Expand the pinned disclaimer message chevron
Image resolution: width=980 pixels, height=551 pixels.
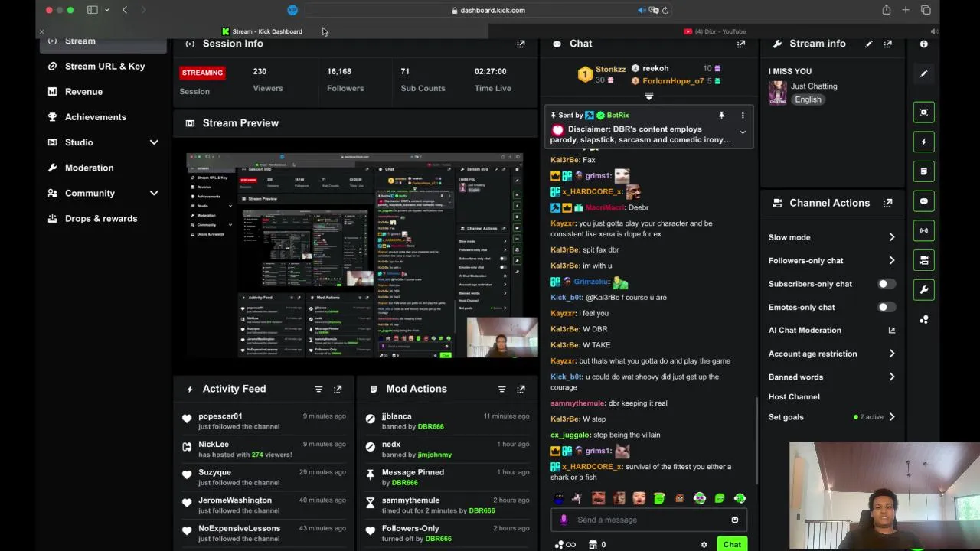point(742,132)
